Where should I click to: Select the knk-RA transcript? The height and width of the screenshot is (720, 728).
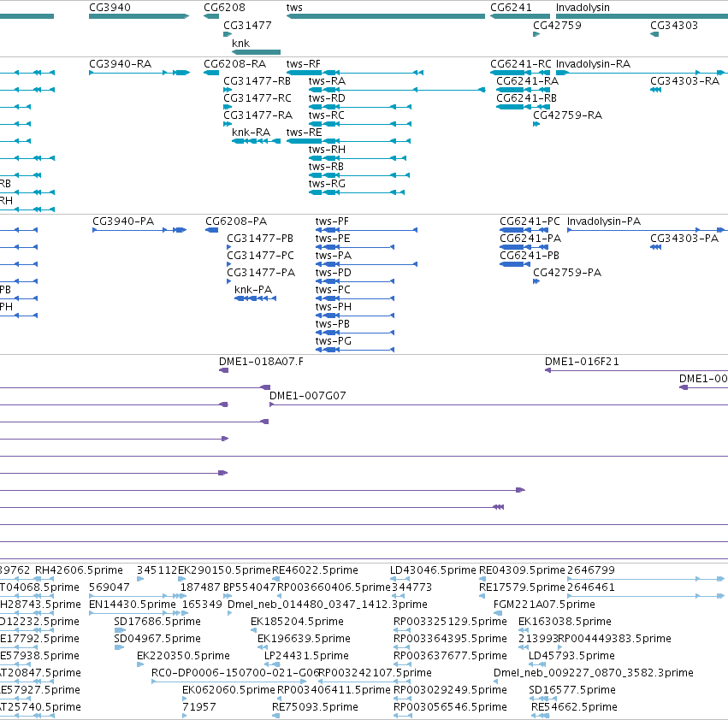click(x=251, y=133)
